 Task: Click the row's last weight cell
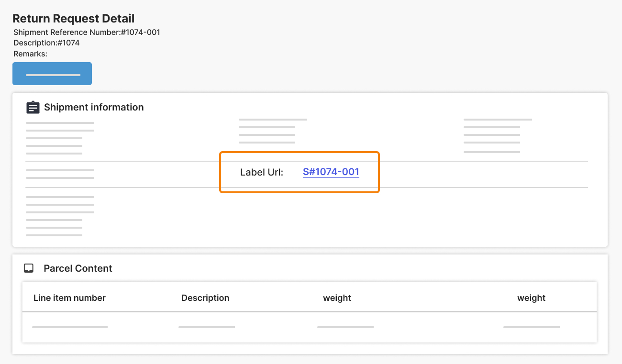tap(531, 327)
